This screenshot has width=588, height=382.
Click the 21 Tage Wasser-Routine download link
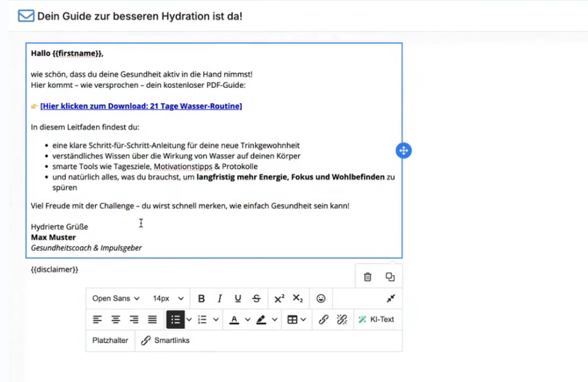click(141, 106)
